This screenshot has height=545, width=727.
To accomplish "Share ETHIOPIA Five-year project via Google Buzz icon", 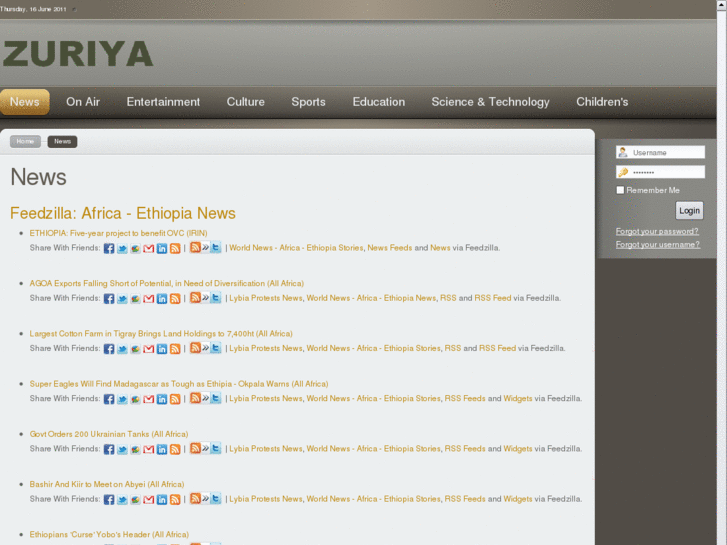I will [x=135, y=248].
